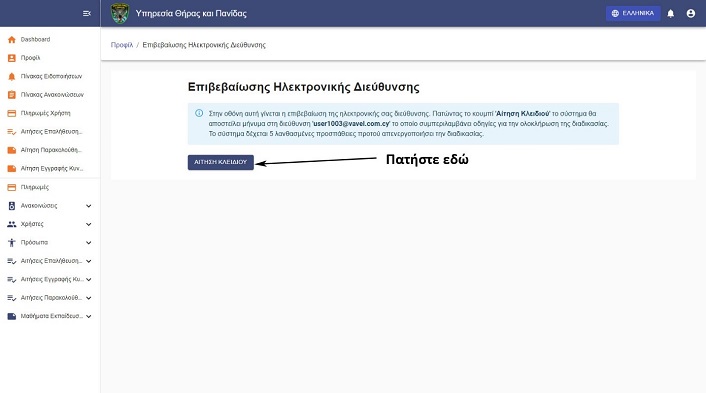The height and width of the screenshot is (393, 706).
Task: Open Πληρωμές Χρήστη via its card icon
Action: (12, 113)
